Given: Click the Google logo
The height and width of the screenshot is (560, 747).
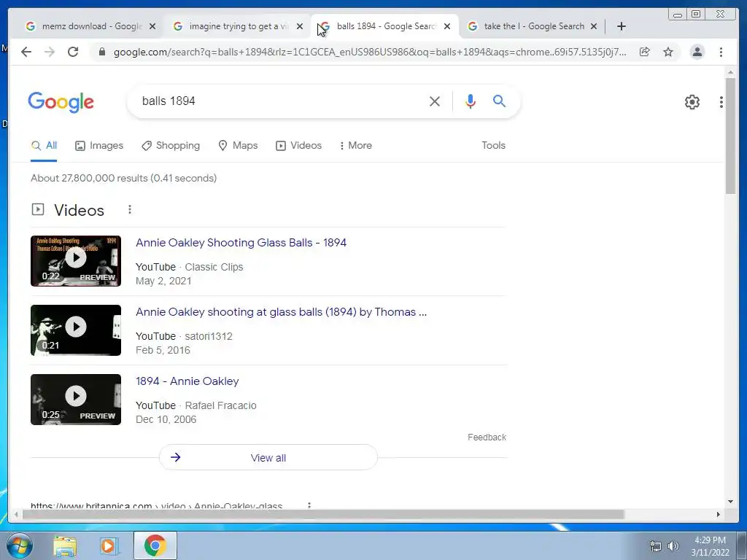Looking at the screenshot, I should point(61,102).
